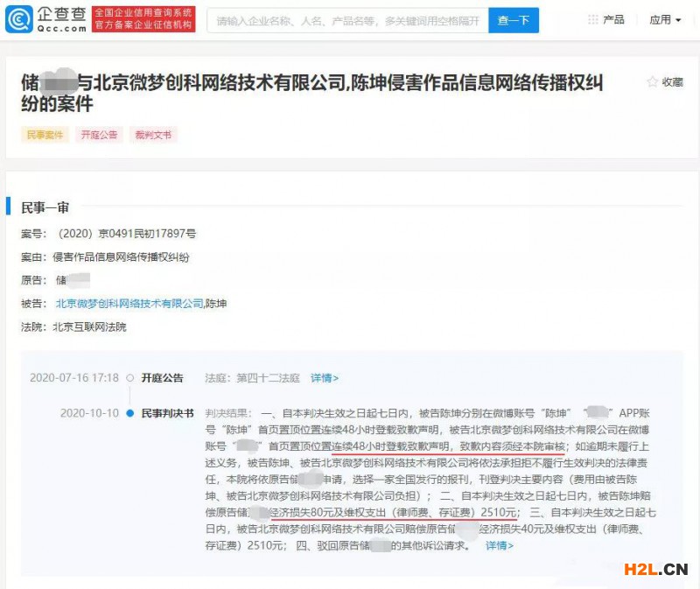
Task: Click the 查一下 search button
Action: click(514, 20)
